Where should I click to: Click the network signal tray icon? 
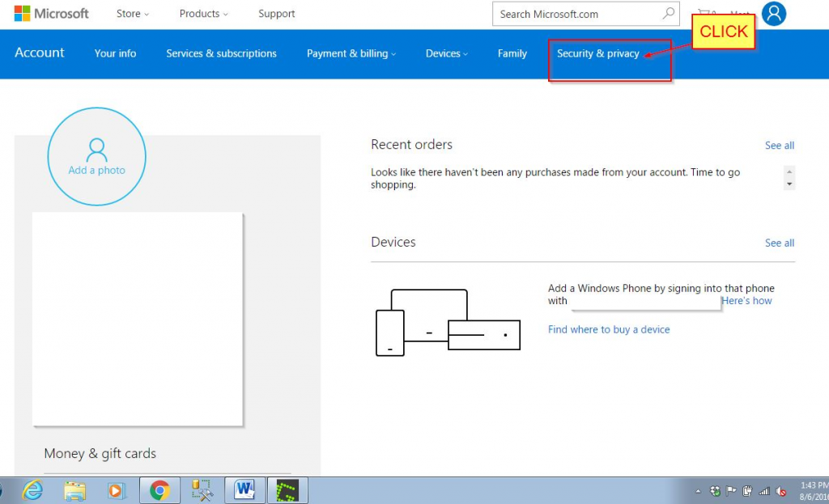coord(764,491)
